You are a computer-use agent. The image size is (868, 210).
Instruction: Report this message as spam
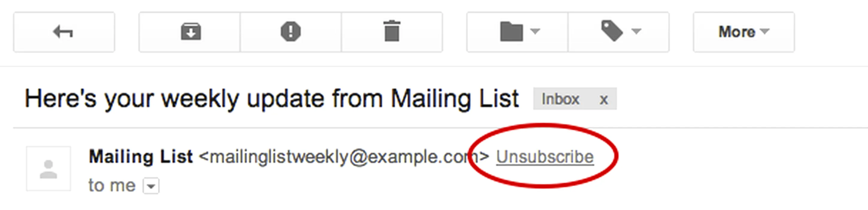tap(291, 32)
